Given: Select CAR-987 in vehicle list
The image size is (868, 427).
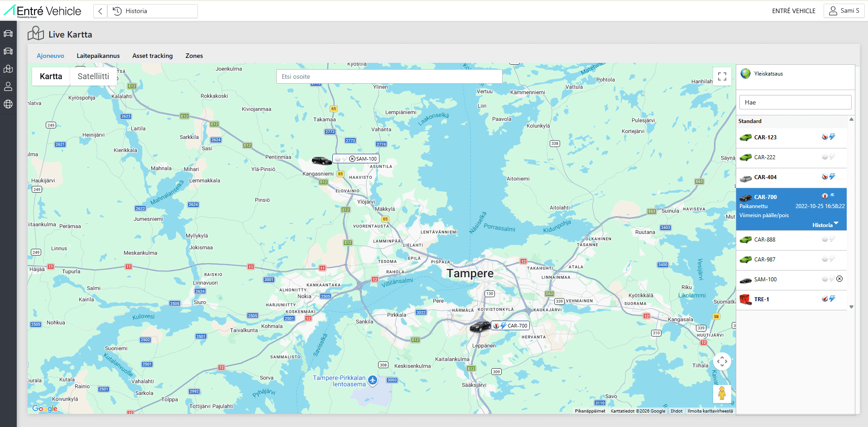Looking at the screenshot, I should (791, 260).
